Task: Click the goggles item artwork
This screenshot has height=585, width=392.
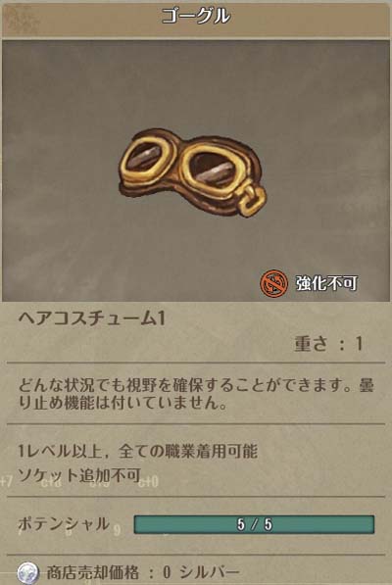Action: point(192,172)
